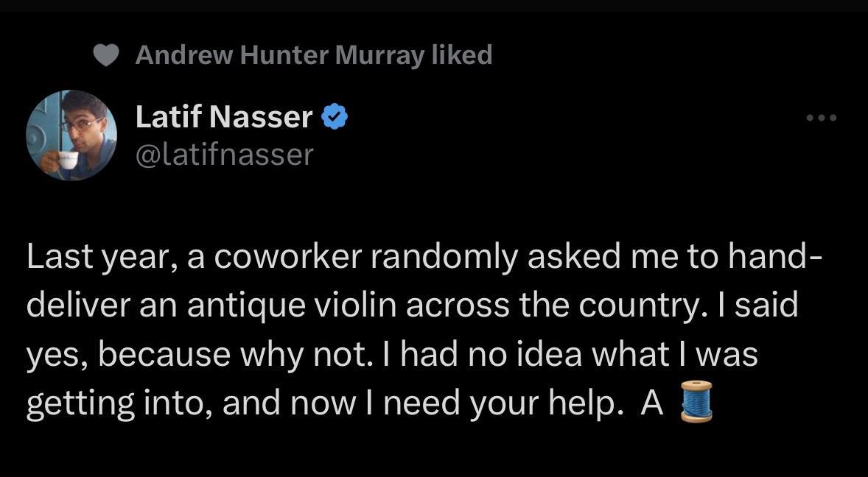The image size is (868, 477).
Task: Open the Andrew Hunter Murray liked label
Action: (315, 54)
